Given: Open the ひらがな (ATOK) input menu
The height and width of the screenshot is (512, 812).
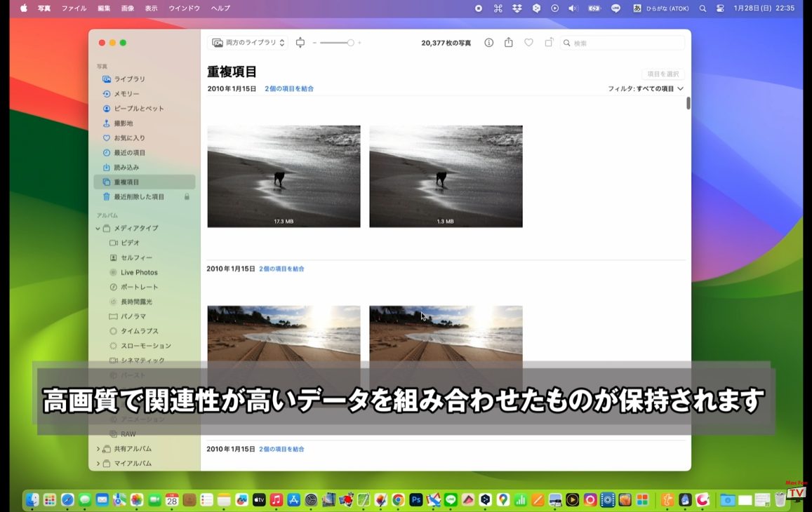Looking at the screenshot, I should (661, 8).
